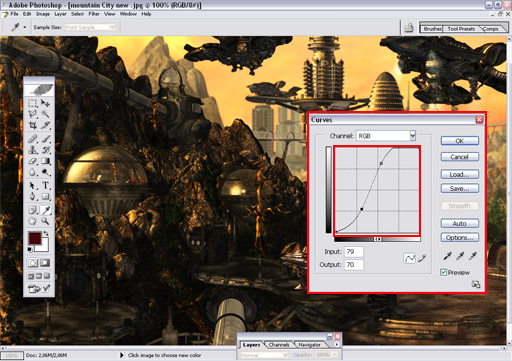The image size is (512, 361).
Task: Switch to the Channels tab
Action: point(279,345)
